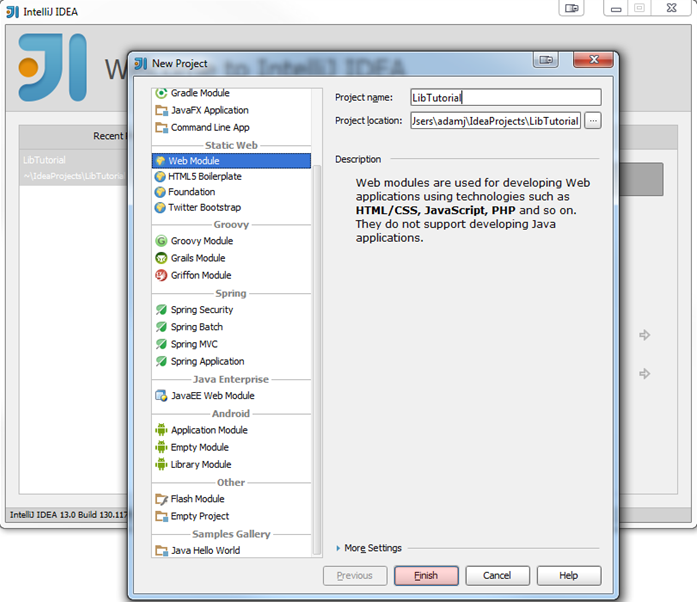Select Spring Security entry
Image resolution: width=698 pixels, height=602 pixels.
pyautogui.click(x=231, y=309)
